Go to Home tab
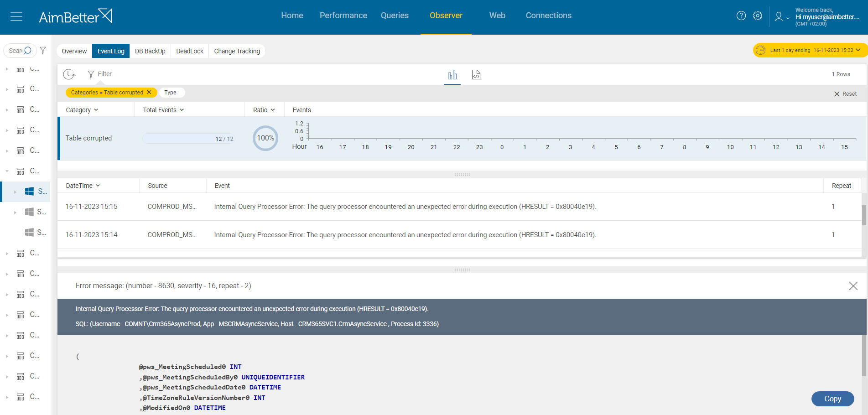Screen dimensions: 868x415 (292, 16)
